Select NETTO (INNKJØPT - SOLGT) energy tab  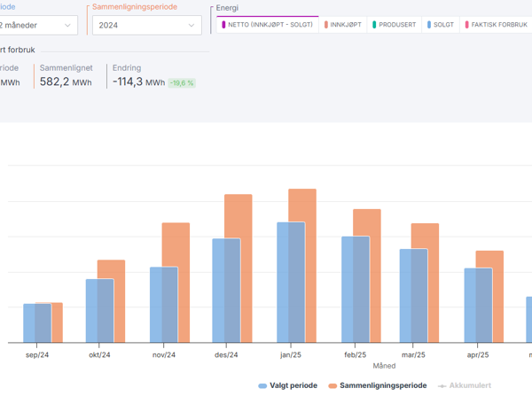pyautogui.click(x=268, y=26)
